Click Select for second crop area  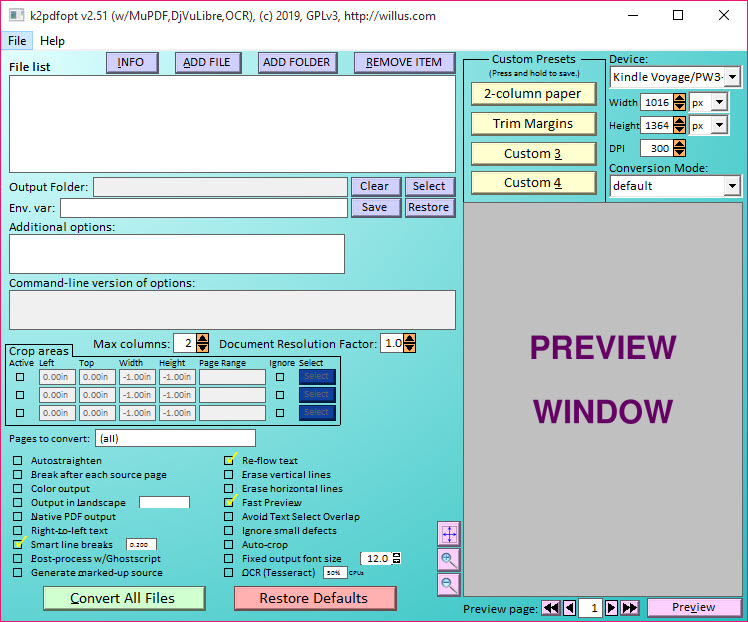[317, 394]
